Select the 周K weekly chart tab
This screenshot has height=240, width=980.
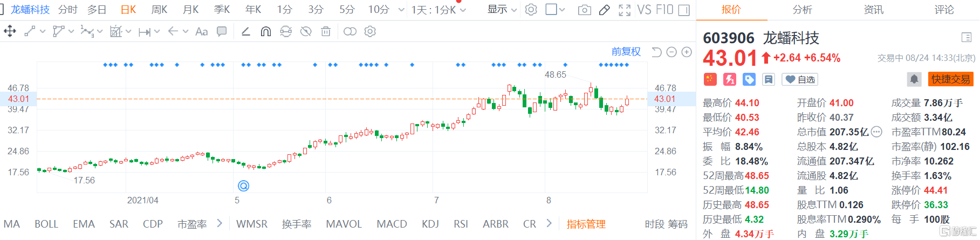coord(160,10)
